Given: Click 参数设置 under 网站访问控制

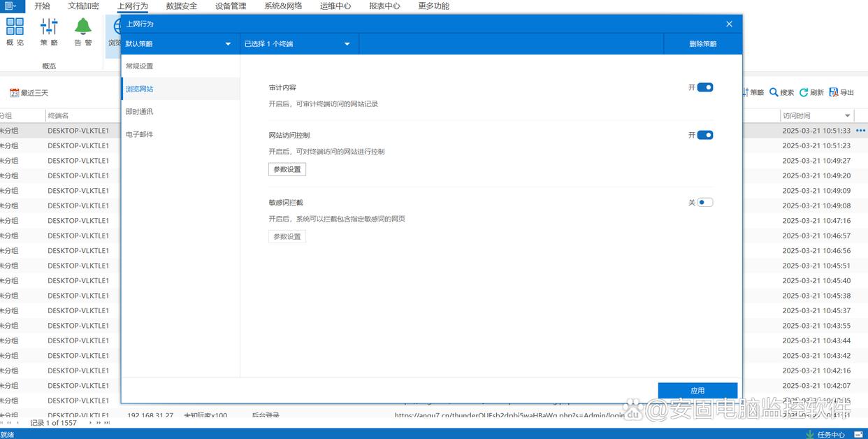Looking at the screenshot, I should pos(287,169).
